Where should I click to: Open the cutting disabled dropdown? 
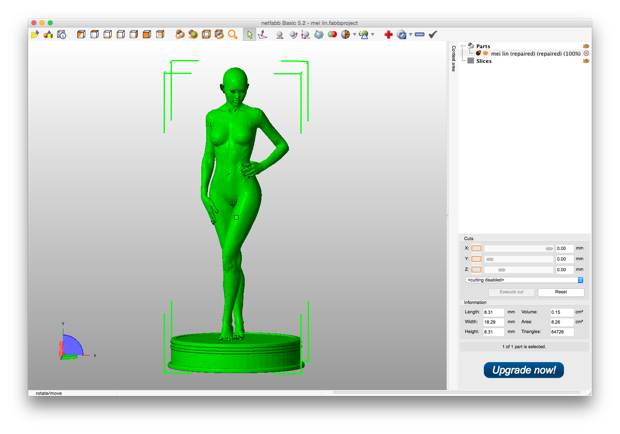click(x=524, y=280)
